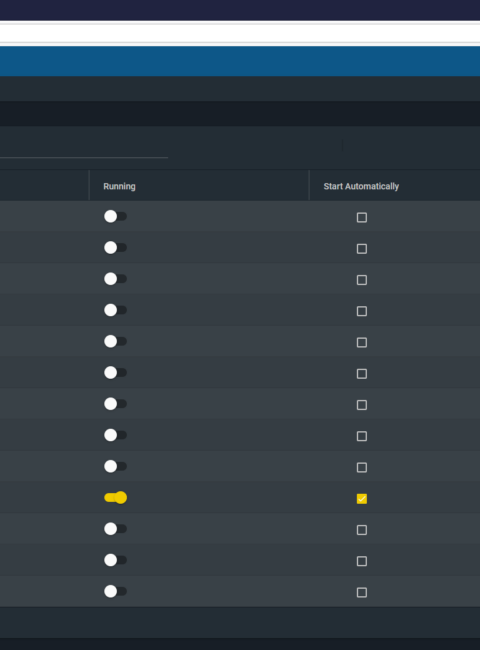Click the white browser address bar
The image size is (480, 650).
coord(240,33)
